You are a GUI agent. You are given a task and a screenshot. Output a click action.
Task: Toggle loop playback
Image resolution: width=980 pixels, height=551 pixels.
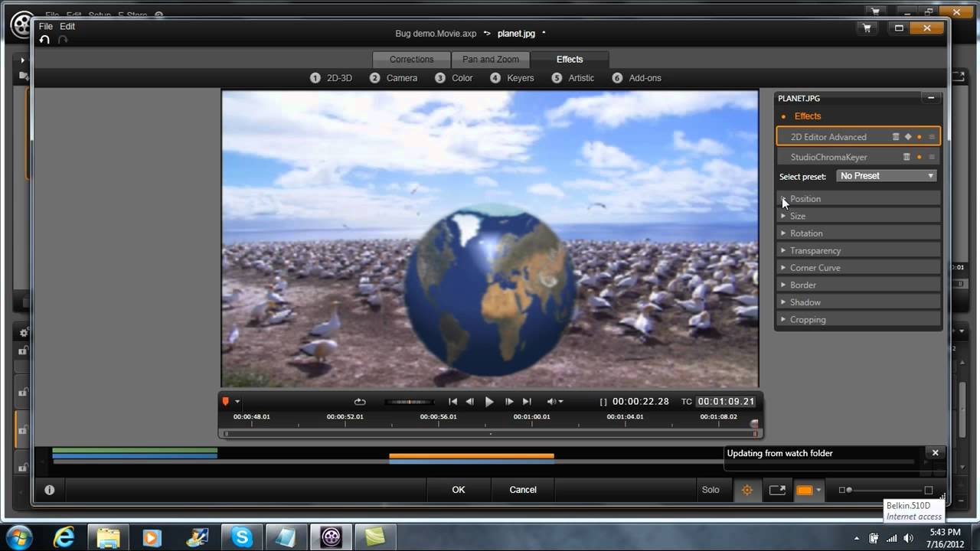pos(360,402)
